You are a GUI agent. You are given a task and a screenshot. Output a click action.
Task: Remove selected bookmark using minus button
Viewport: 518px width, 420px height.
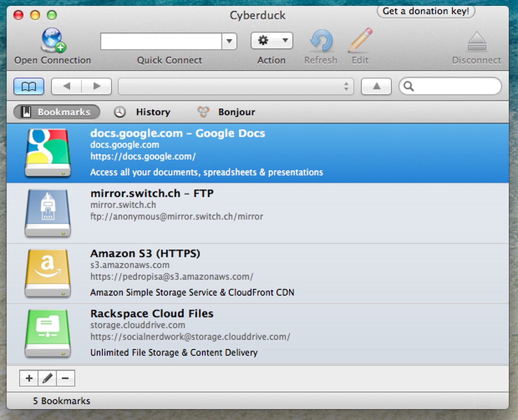click(66, 378)
